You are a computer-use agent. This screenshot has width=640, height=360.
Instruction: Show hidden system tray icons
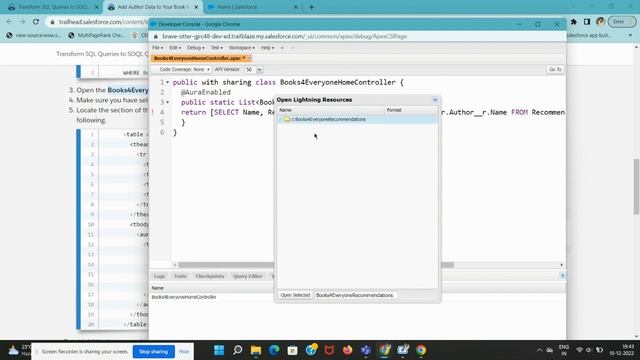click(x=539, y=350)
